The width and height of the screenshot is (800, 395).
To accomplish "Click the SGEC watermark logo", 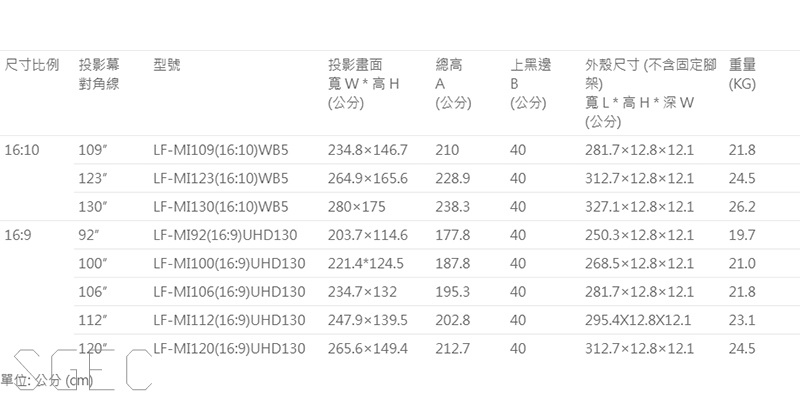I will 83,369.
